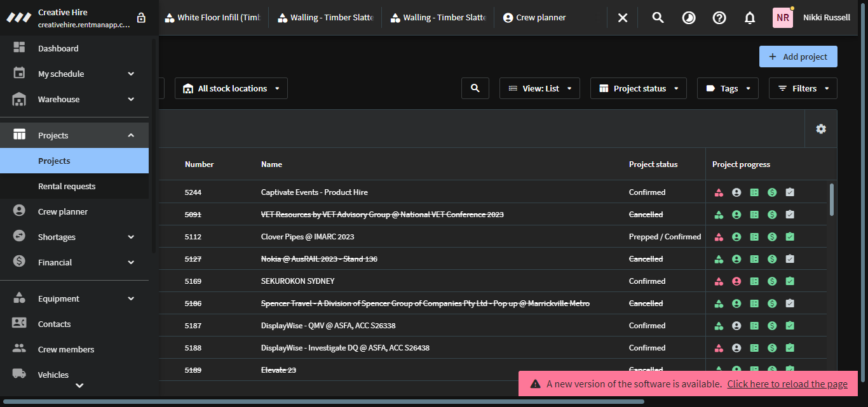
Task: Close all tabs with the X icon
Action: pos(623,18)
